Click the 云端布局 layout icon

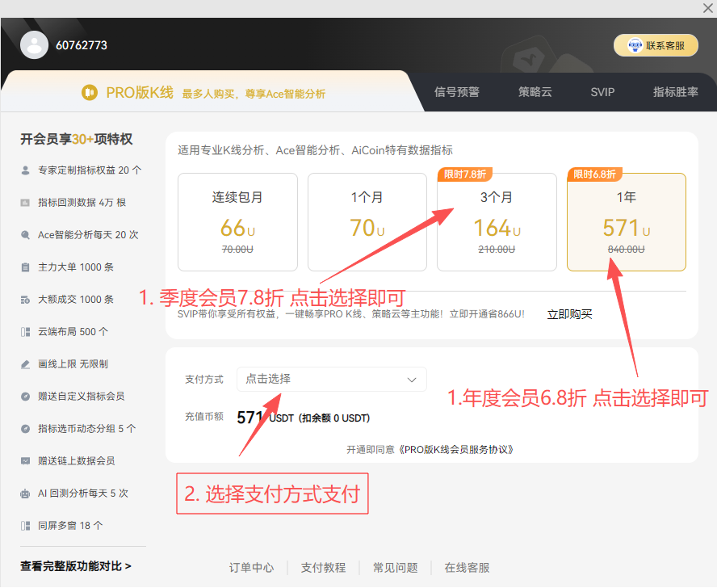click(x=27, y=331)
